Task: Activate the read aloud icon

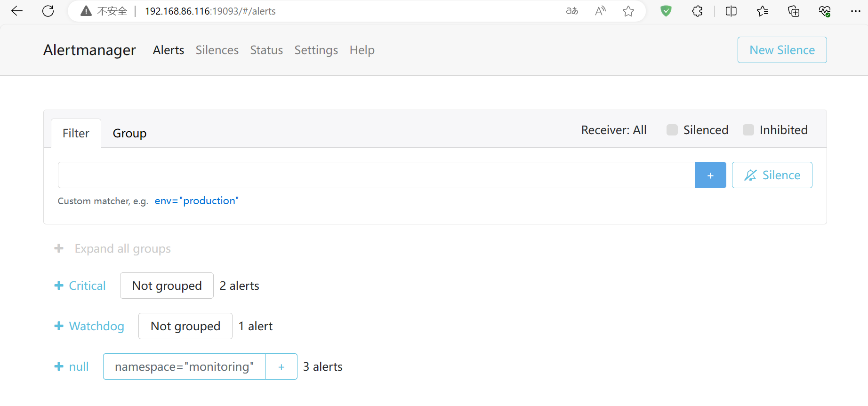Action: tap(600, 11)
